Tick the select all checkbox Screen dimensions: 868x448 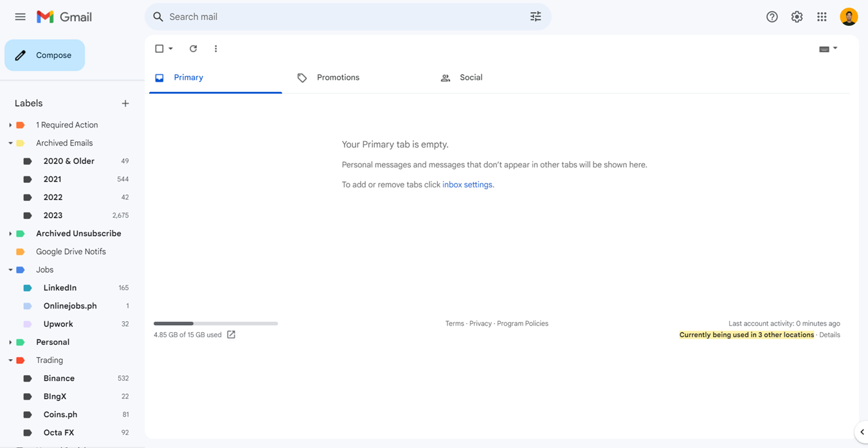159,49
